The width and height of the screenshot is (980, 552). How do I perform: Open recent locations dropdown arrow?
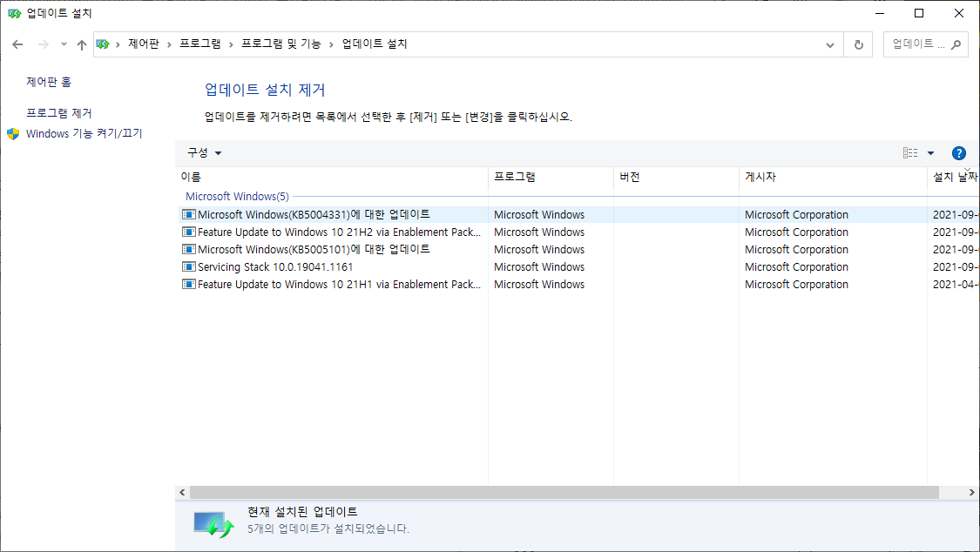(64, 44)
